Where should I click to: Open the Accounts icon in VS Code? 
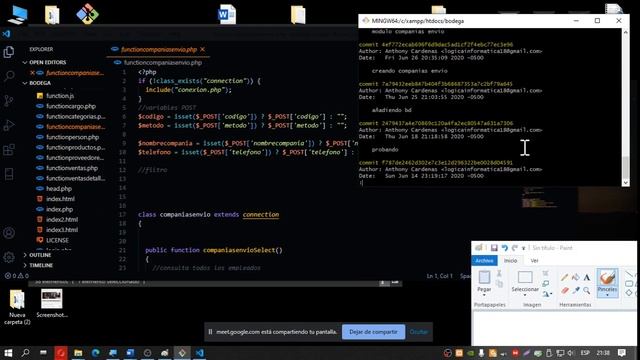point(9,233)
